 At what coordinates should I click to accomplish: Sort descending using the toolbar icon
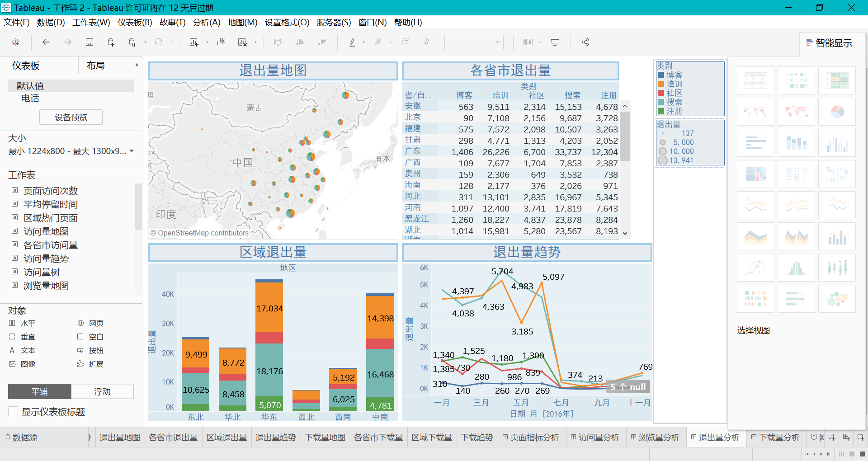coord(322,42)
